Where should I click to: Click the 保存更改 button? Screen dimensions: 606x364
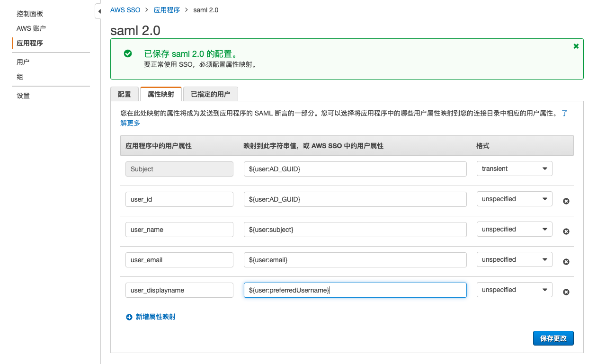click(553, 338)
